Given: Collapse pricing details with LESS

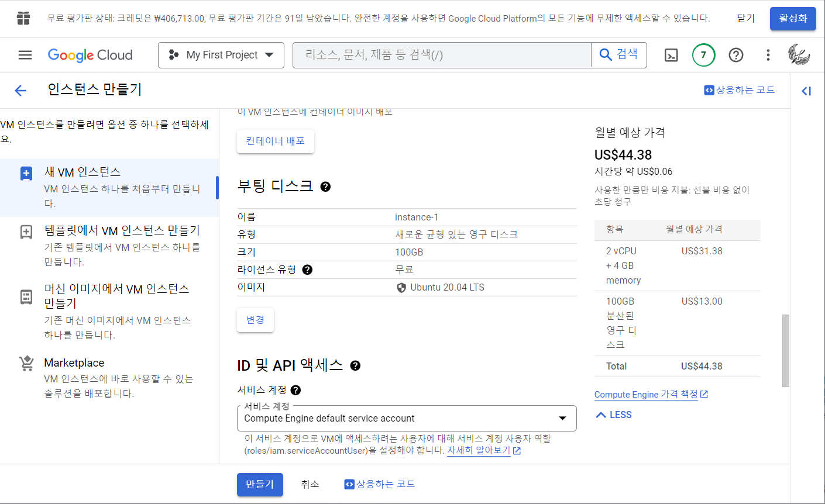Looking at the screenshot, I should (614, 415).
